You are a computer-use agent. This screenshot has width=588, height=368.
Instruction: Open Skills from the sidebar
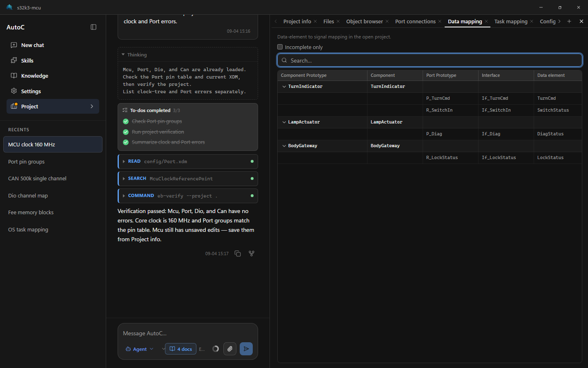(53, 61)
